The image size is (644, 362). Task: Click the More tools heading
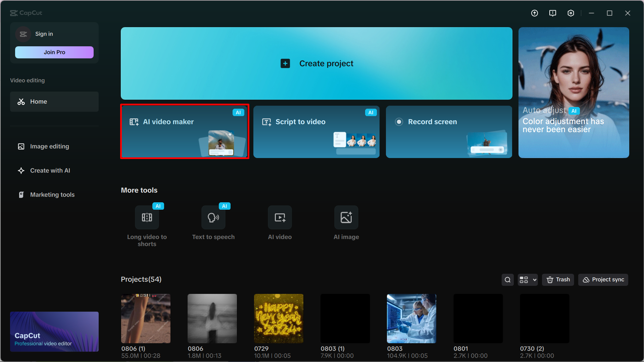tap(139, 190)
